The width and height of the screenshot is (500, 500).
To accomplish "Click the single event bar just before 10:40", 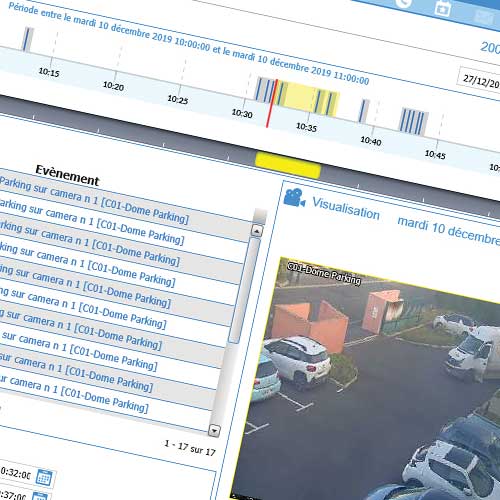I will coord(363,111).
